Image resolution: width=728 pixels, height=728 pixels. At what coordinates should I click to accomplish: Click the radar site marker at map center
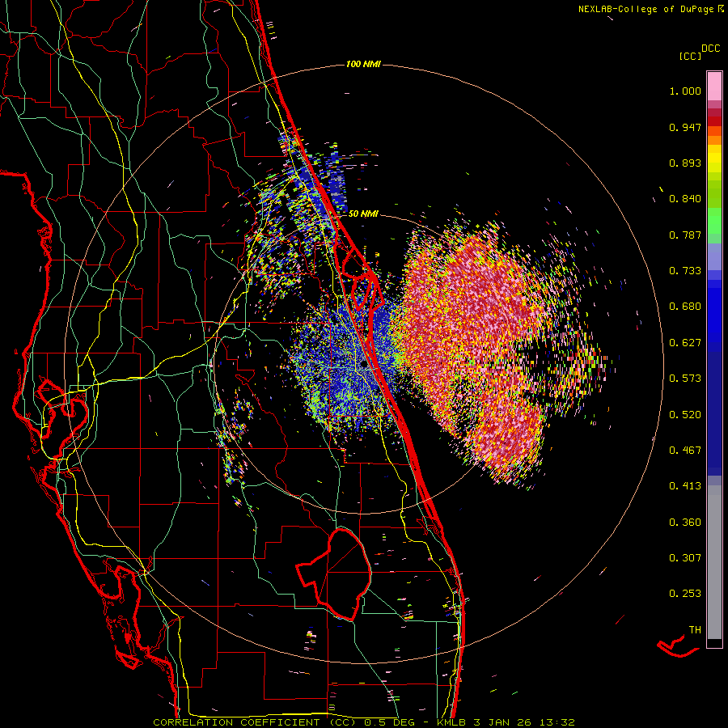[x=364, y=365]
